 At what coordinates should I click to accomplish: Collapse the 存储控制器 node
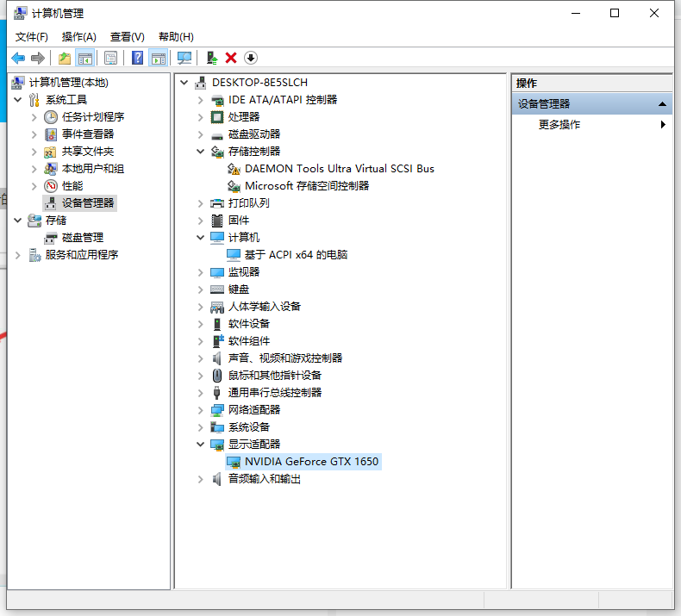201,151
